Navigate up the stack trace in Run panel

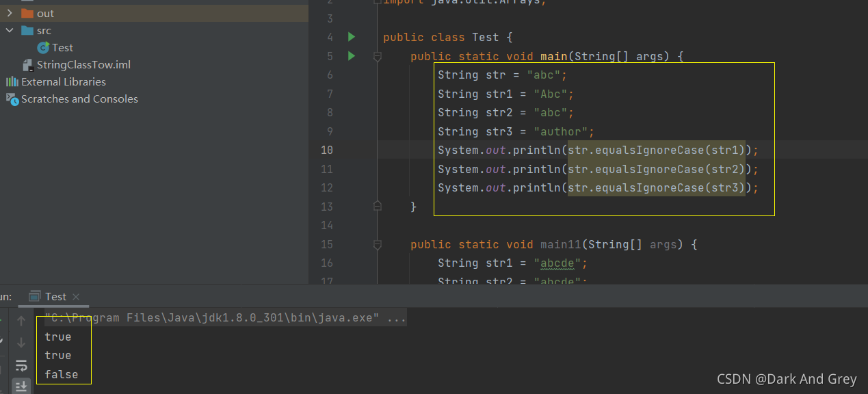[x=21, y=321]
